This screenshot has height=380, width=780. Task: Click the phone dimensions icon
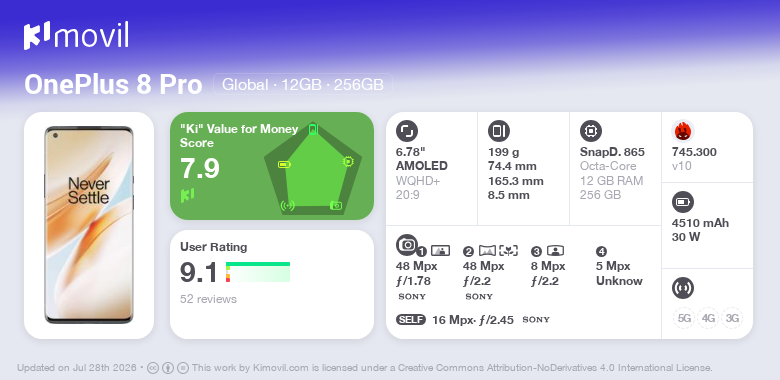(499, 131)
